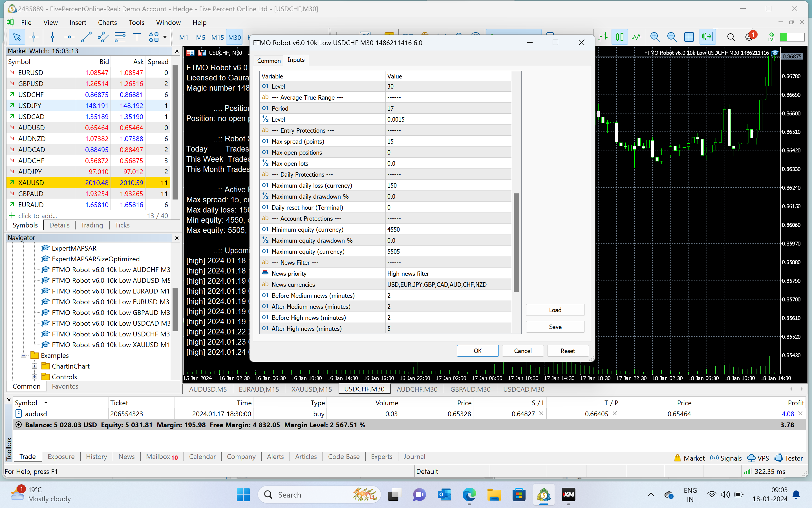812x508 pixels.
Task: Open the XM app from the taskbar
Action: (x=568, y=494)
